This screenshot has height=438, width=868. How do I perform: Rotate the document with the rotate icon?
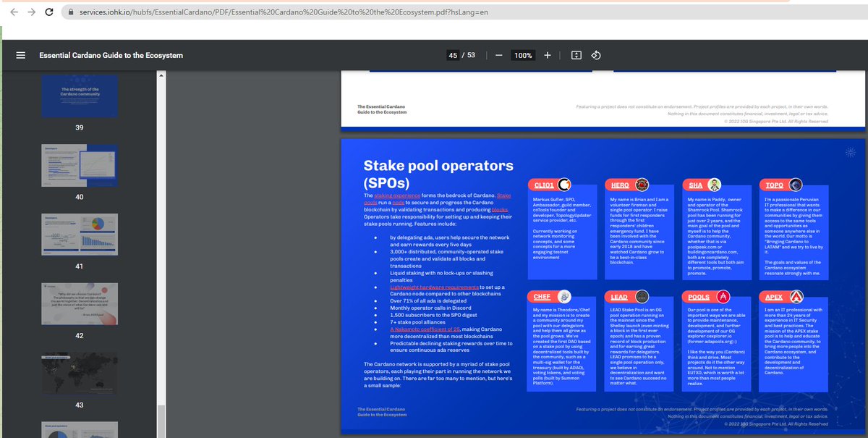(596, 55)
